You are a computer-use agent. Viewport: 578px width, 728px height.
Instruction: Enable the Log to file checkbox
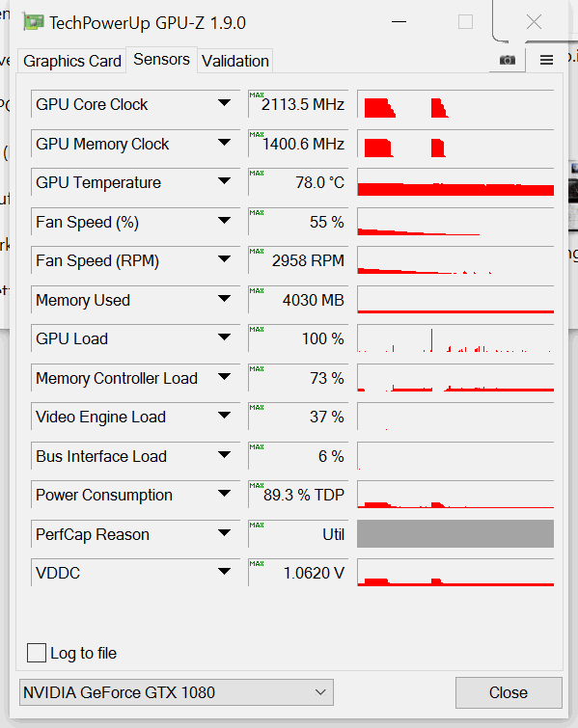[x=37, y=653]
